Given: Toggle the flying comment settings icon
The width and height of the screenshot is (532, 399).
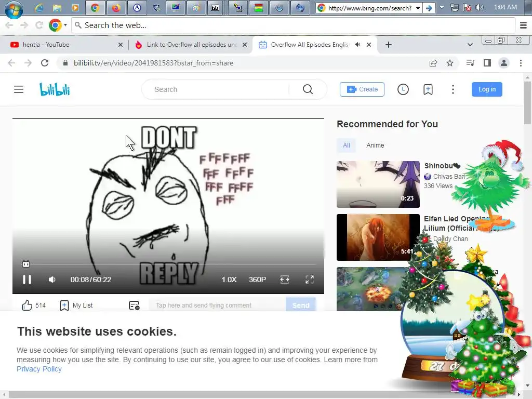Looking at the screenshot, I should [134, 305].
